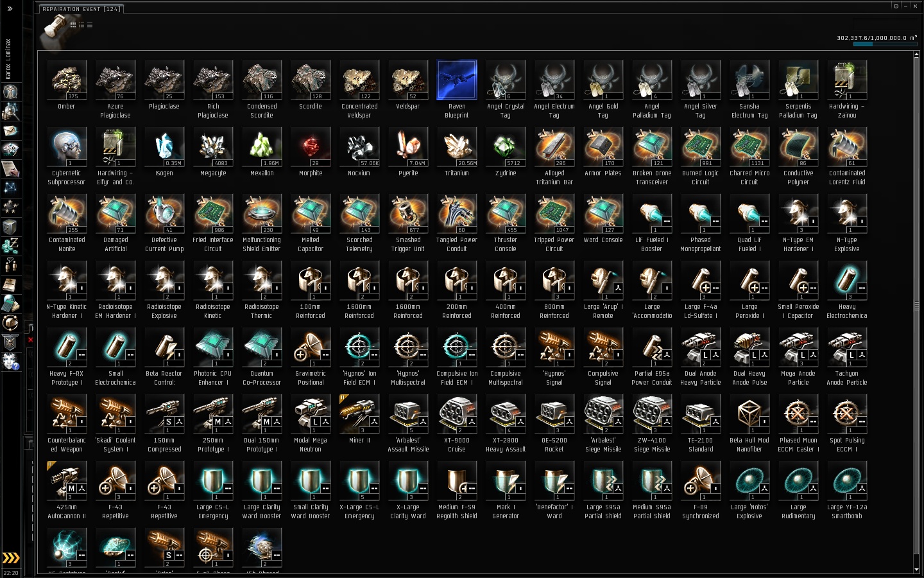924x578 pixels.
Task: Click the container icon in the window header
Action: click(55, 28)
